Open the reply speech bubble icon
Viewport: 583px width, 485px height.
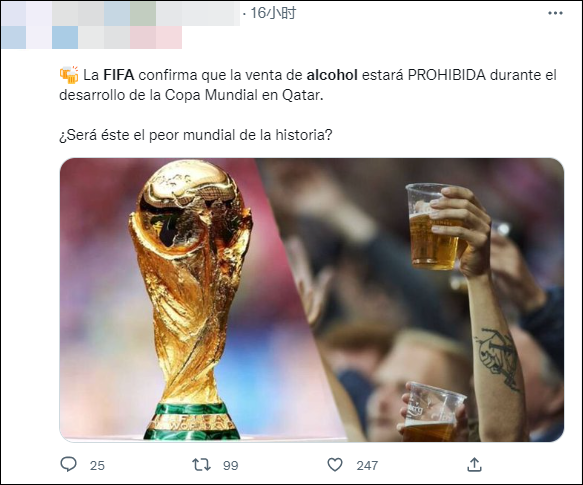pyautogui.click(x=68, y=465)
